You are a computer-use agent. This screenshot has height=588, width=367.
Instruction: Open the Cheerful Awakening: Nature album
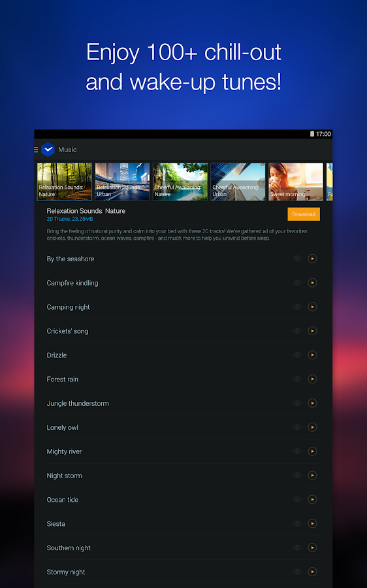click(x=180, y=182)
